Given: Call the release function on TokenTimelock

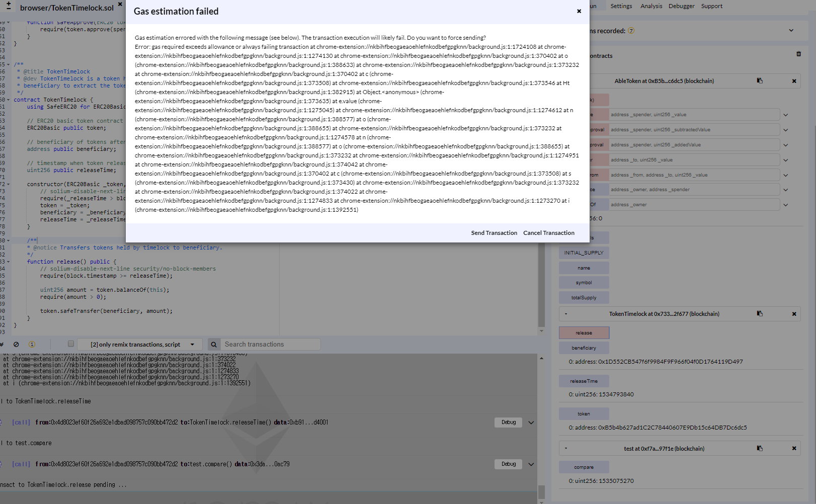Looking at the screenshot, I should 584,332.
